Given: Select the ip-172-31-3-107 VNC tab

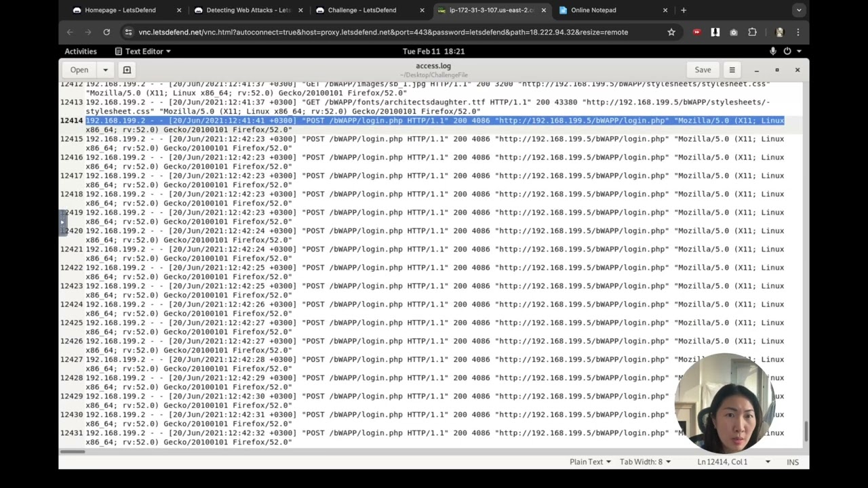Looking at the screenshot, I should click(x=492, y=10).
